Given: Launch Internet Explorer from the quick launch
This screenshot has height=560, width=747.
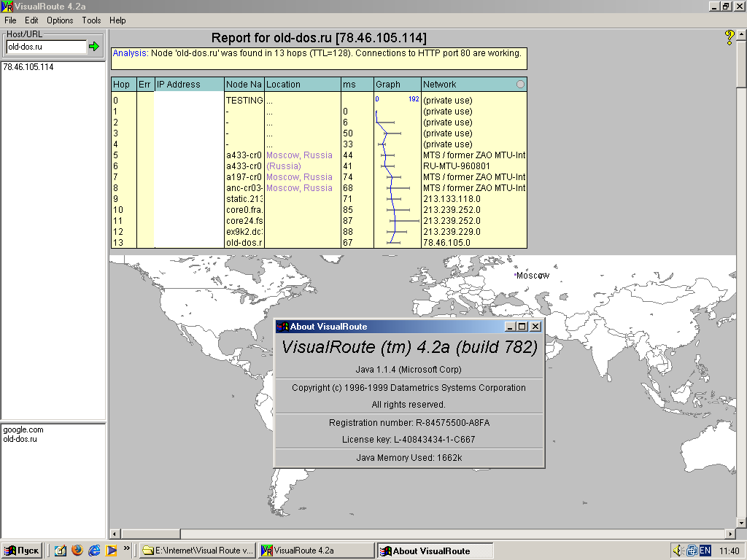Looking at the screenshot, I should pos(94,551).
